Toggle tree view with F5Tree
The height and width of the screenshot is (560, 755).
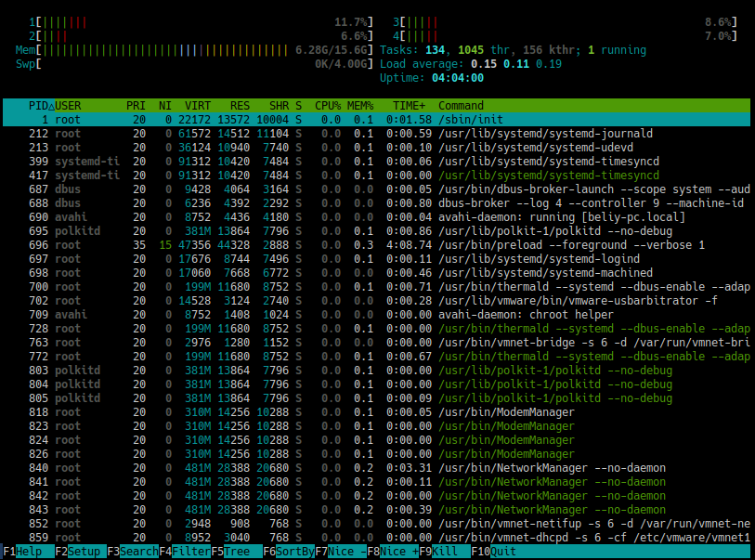pyautogui.click(x=234, y=551)
